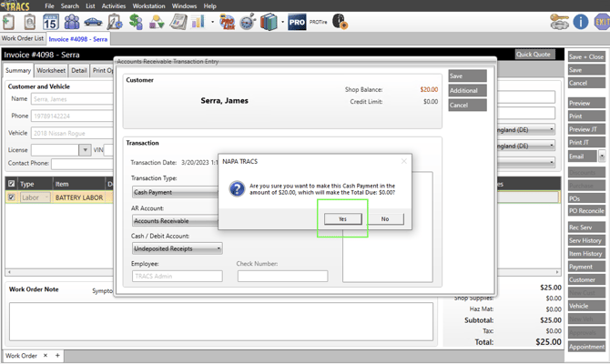610x364 pixels.
Task: Select the Invoice #4098 - Serra tab
Action: coord(78,39)
